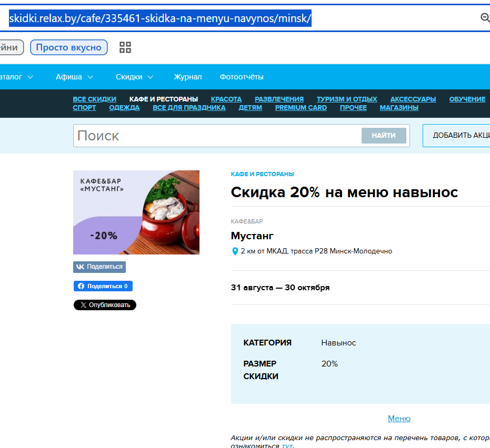Open the Мустанг venue name
The height and width of the screenshot is (448, 490).
tap(252, 236)
